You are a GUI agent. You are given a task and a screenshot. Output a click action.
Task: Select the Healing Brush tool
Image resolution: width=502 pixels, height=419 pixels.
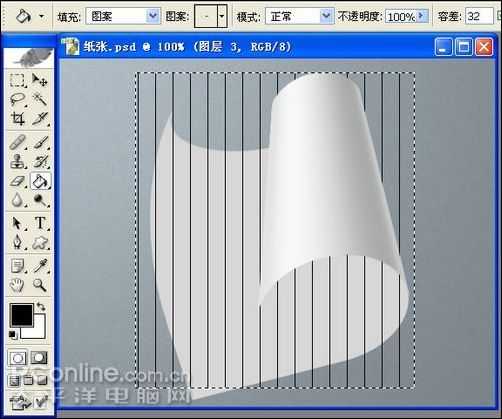(17, 142)
